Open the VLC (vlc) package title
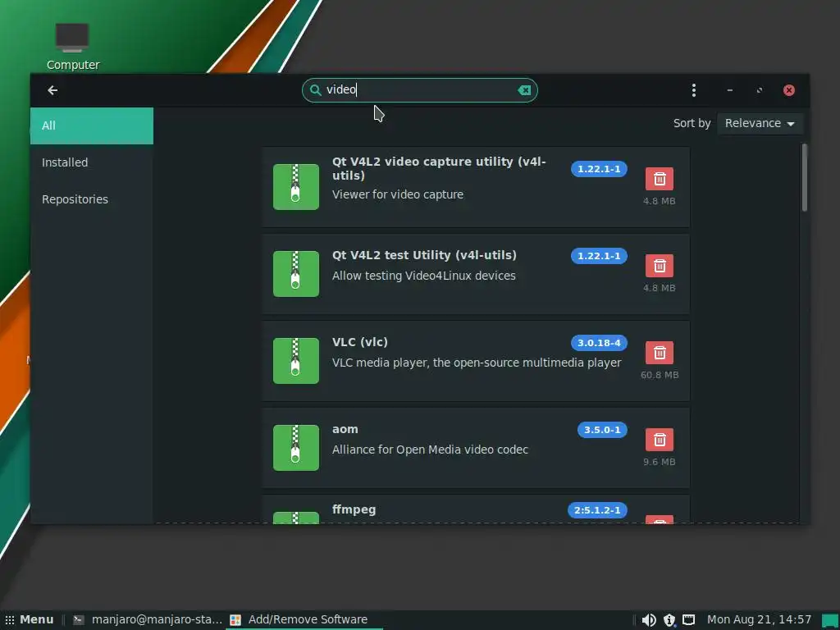 tap(360, 342)
